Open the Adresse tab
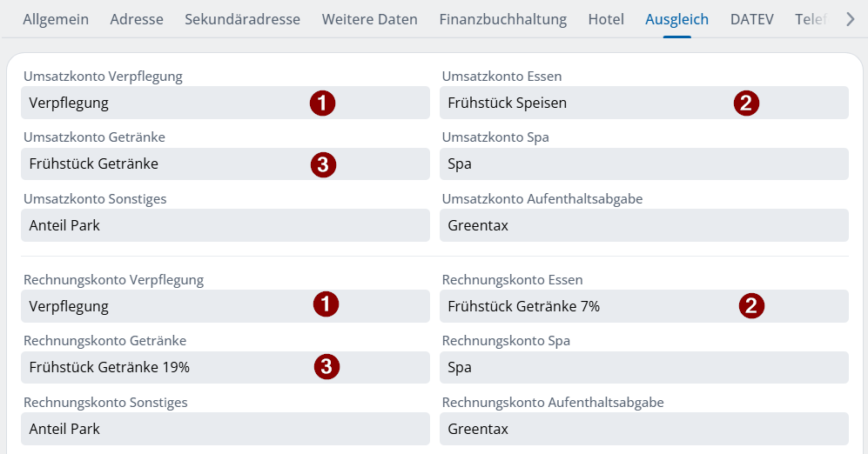This screenshot has height=454, width=868. point(137,19)
